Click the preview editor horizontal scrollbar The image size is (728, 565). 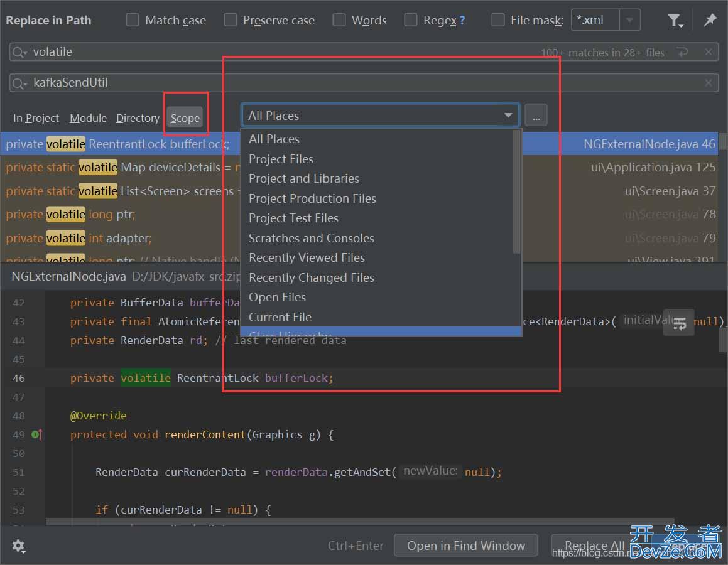click(360, 522)
